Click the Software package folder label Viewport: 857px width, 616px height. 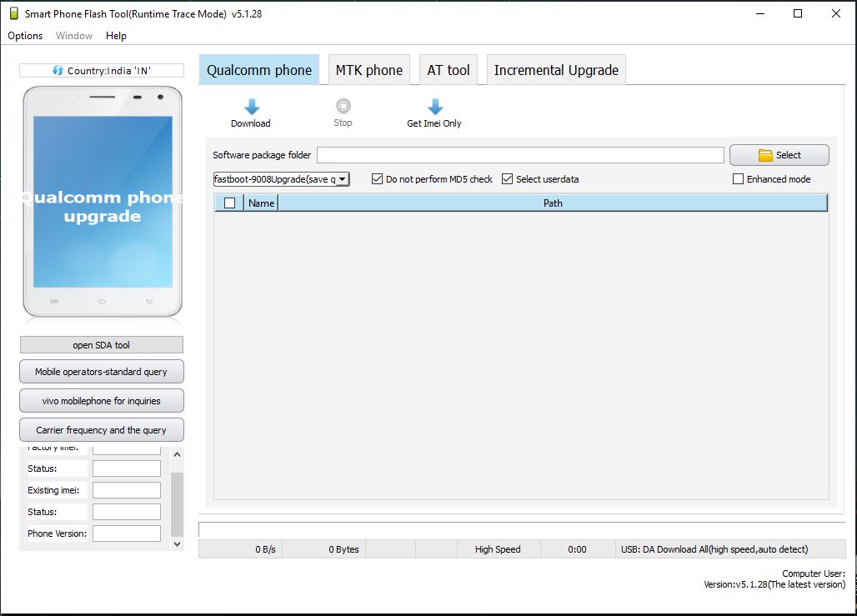click(262, 155)
